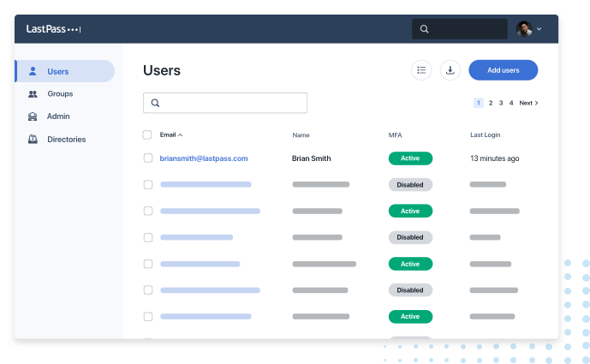Open the Directories section
The height and width of the screenshot is (364, 590).
pos(66,139)
